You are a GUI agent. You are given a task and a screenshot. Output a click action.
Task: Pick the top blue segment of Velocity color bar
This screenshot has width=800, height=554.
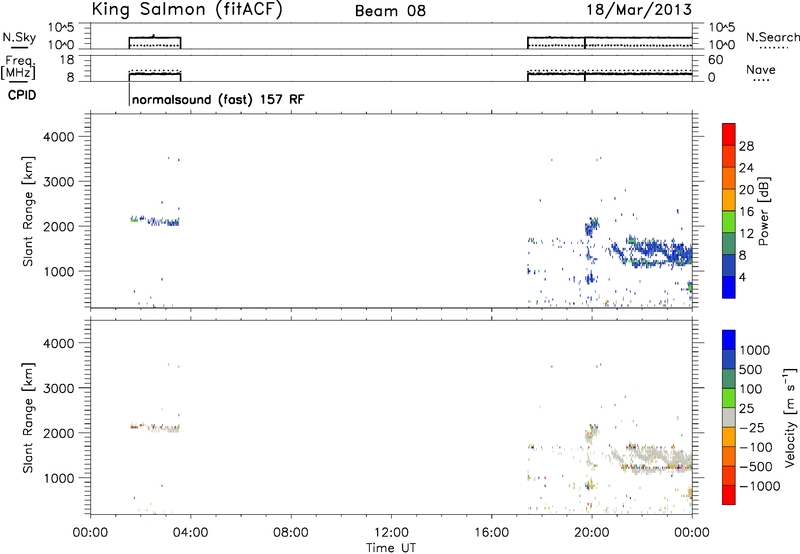(x=729, y=340)
